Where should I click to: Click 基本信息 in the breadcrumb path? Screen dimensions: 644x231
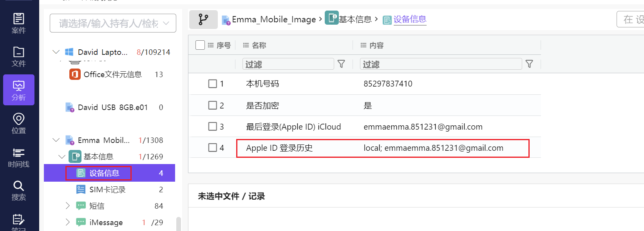coord(355,19)
